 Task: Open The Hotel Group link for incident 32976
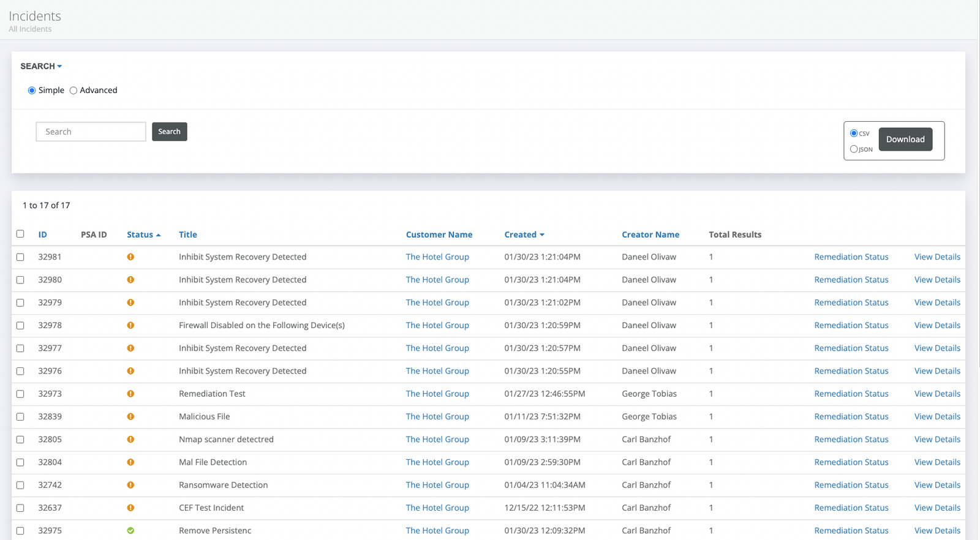437,371
